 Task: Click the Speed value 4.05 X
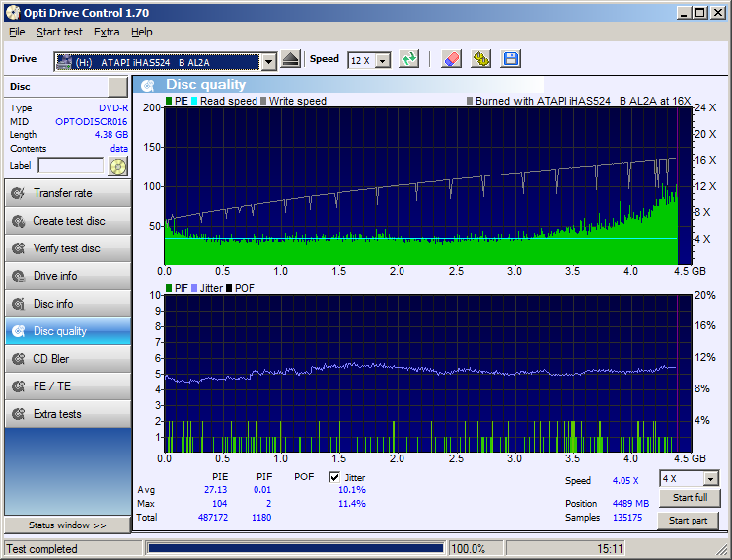coord(625,481)
